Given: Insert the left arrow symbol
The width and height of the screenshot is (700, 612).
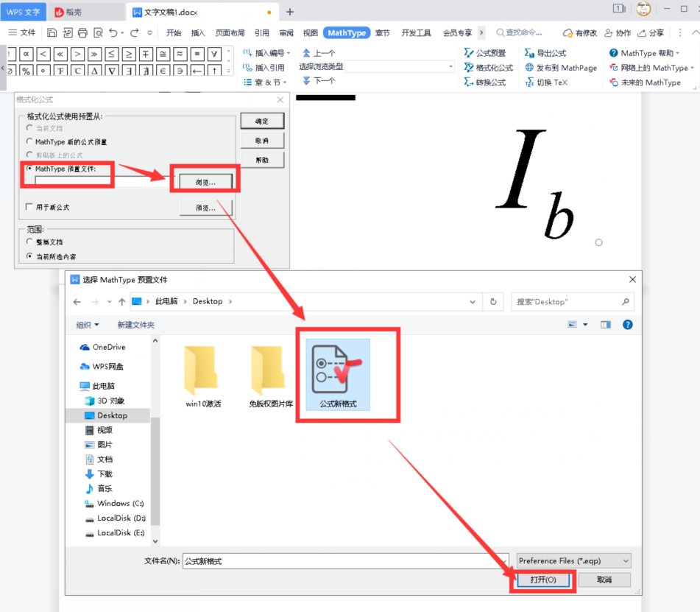Looking at the screenshot, I should pyautogui.click(x=197, y=71).
